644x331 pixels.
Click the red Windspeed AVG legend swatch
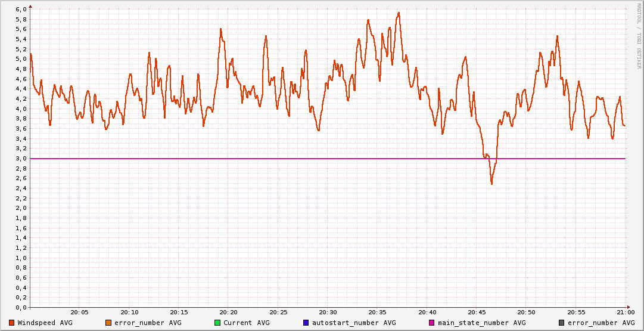pos(11,323)
